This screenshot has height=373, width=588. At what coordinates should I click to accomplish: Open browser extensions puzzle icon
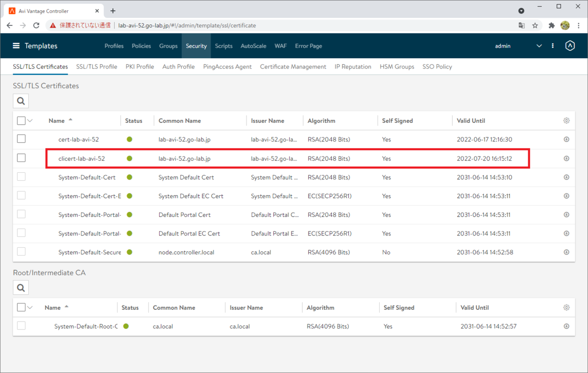552,25
